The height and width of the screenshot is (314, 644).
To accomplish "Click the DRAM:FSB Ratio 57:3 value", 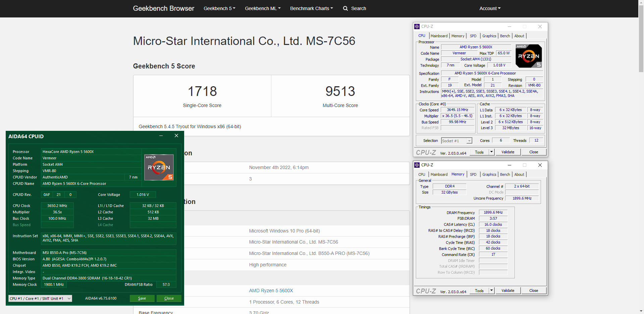I will click(x=166, y=285).
